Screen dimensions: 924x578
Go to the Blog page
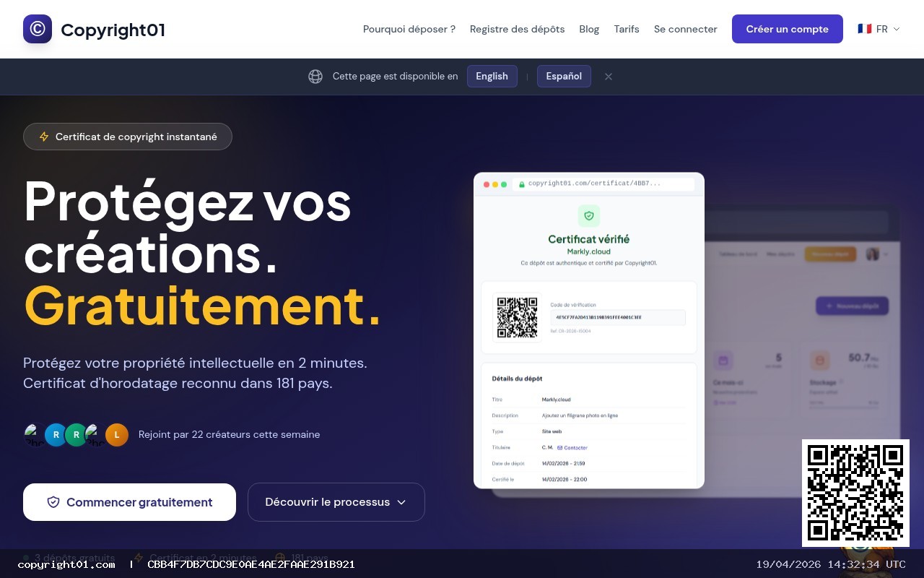(x=589, y=29)
